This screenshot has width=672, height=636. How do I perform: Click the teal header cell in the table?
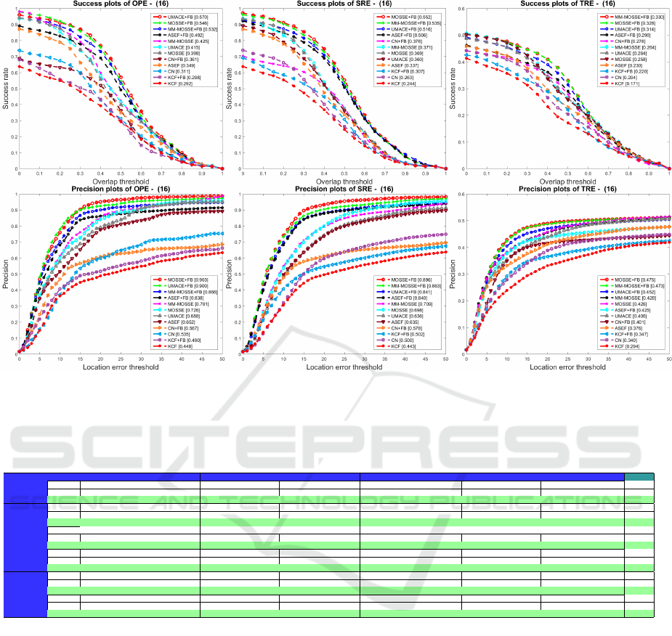point(639,477)
